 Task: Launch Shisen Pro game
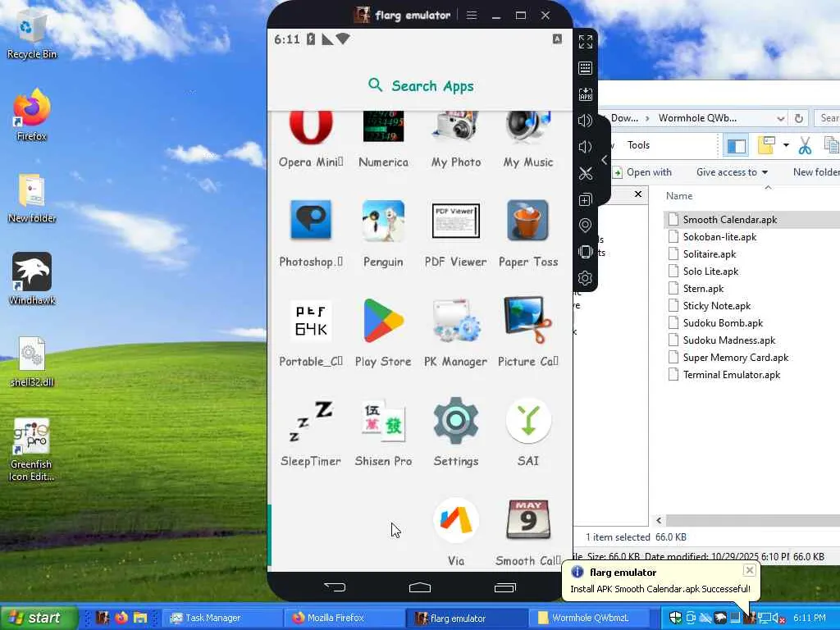[x=384, y=421]
